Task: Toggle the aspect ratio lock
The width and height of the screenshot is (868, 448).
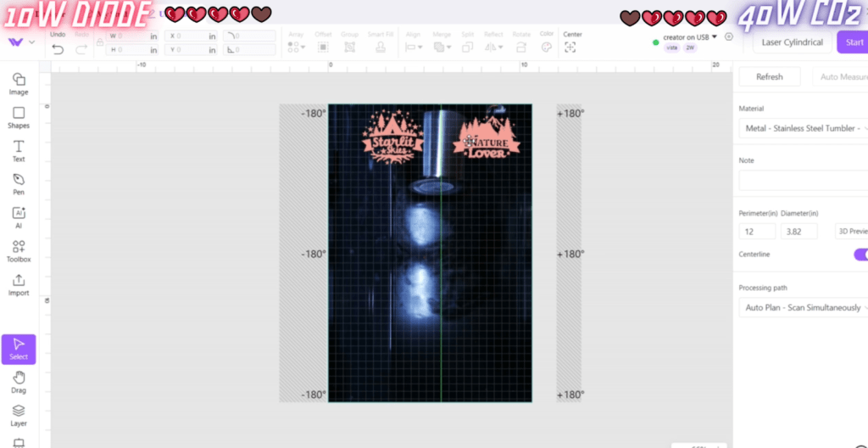Action: (100, 42)
